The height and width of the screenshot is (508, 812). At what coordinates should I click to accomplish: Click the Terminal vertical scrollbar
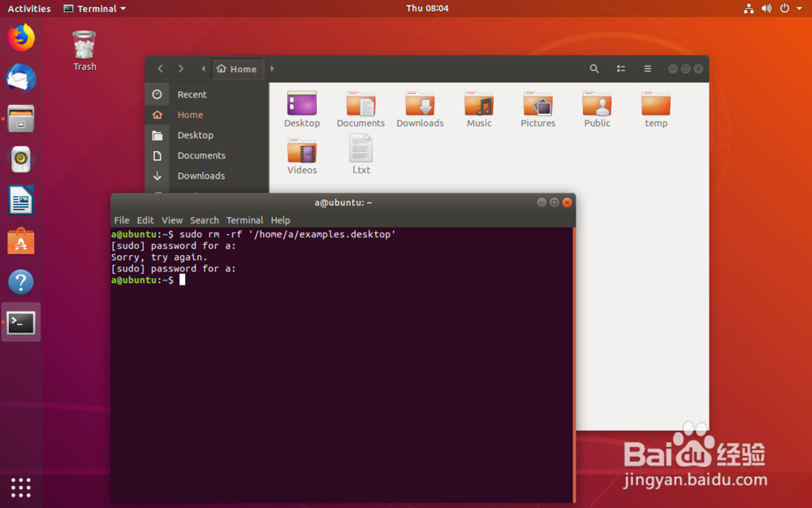tap(574, 364)
